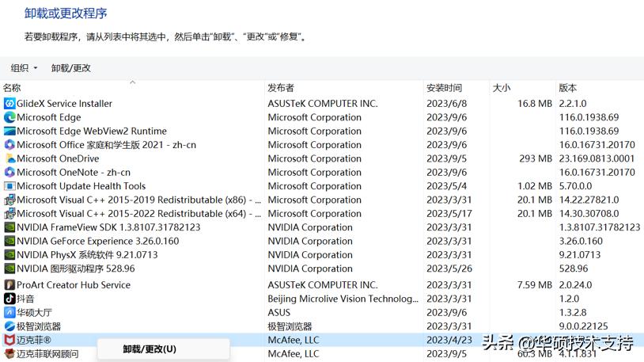Image resolution: width=644 pixels, height=362 pixels.
Task: Select Microsoft Edge WebView2 Runtime name
Action: pyautogui.click(x=92, y=131)
